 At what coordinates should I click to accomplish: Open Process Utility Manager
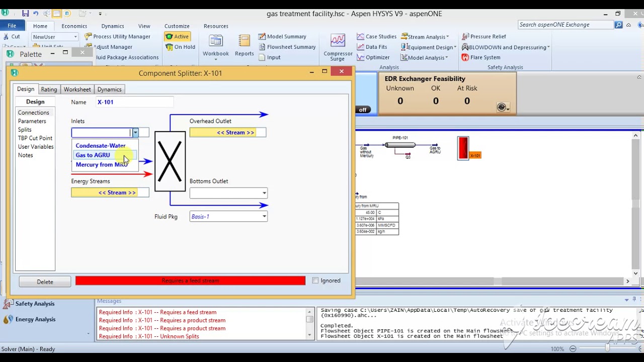117,36
